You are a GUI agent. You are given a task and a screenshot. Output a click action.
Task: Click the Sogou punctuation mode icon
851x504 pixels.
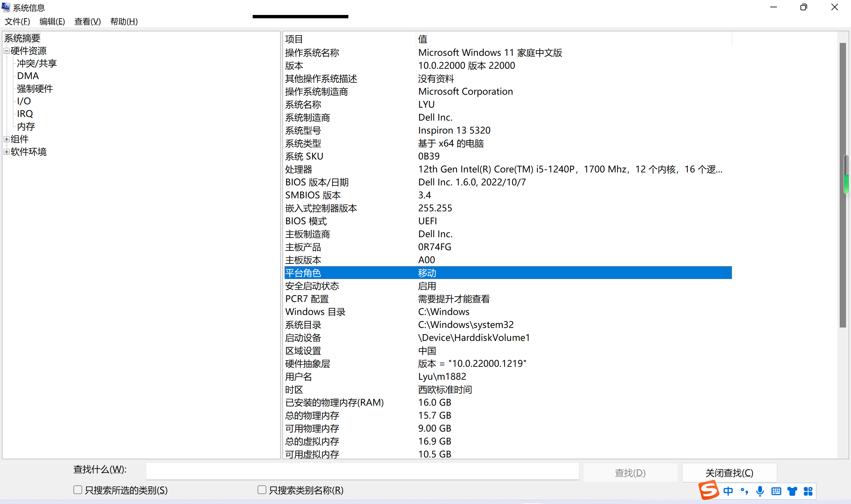[x=744, y=491]
